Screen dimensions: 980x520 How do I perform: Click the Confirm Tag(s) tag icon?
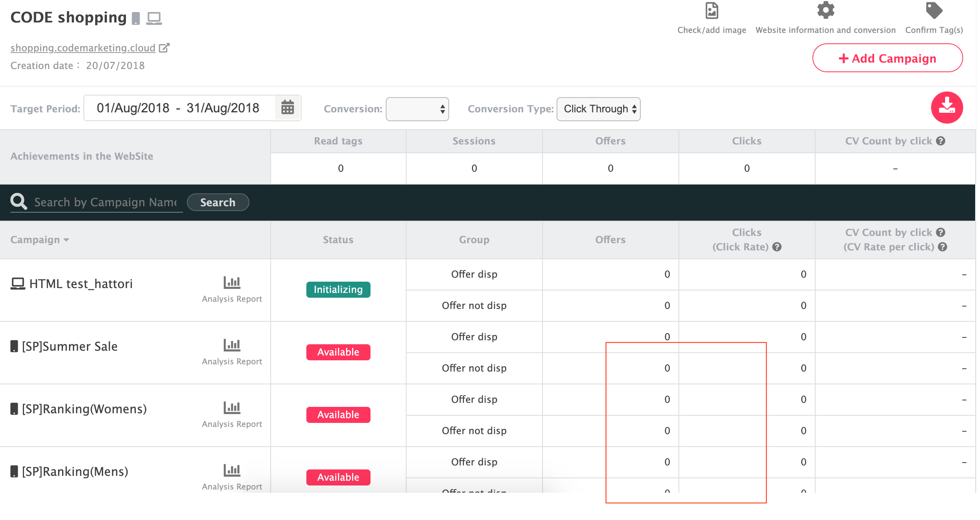tap(933, 11)
